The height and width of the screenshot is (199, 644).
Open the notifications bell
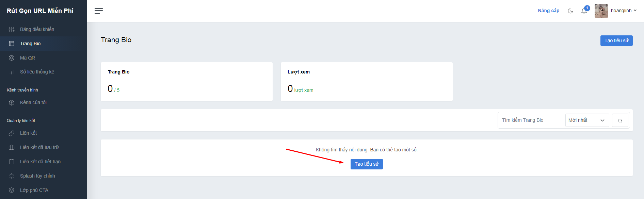click(584, 11)
